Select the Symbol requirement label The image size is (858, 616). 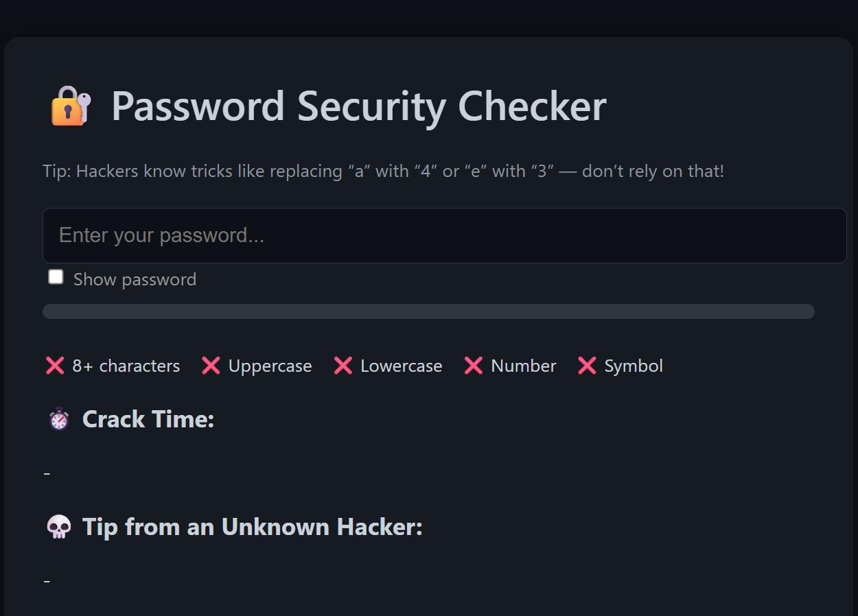633,366
